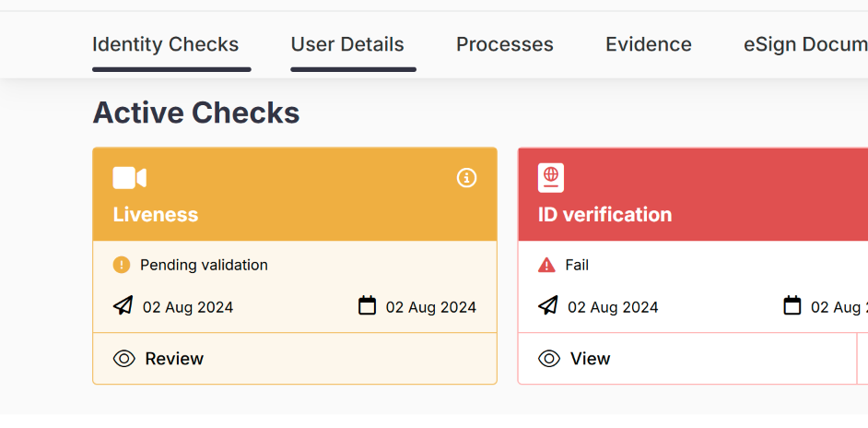Screen dimensions: 868x428
Task: Click the eye icon beside View
Action: [549, 359]
